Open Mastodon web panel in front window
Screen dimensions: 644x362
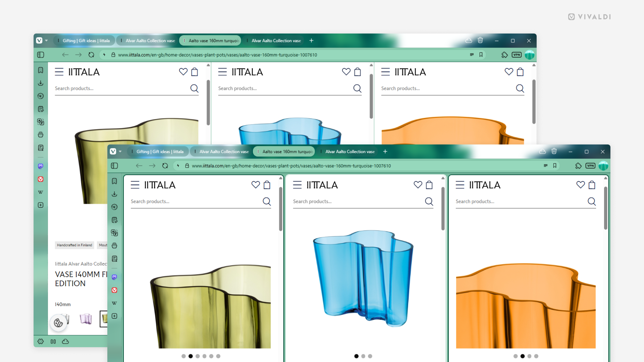coord(114,277)
